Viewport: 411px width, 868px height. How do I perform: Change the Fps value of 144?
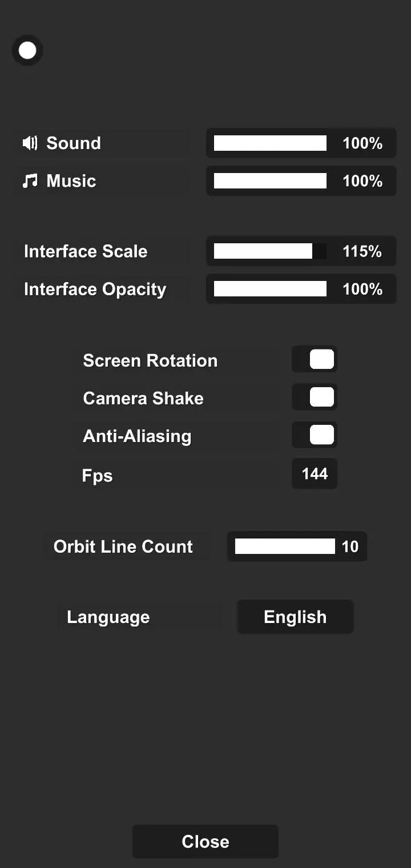(x=315, y=473)
